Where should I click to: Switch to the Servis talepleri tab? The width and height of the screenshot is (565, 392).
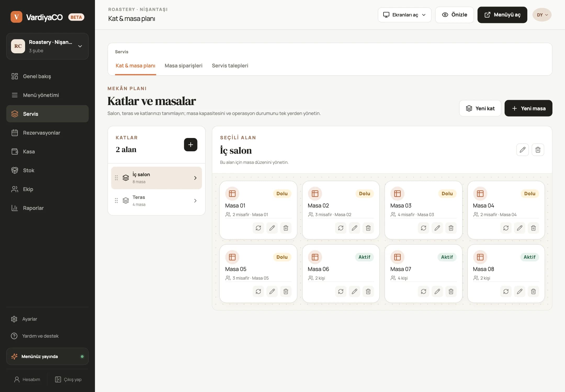click(230, 66)
